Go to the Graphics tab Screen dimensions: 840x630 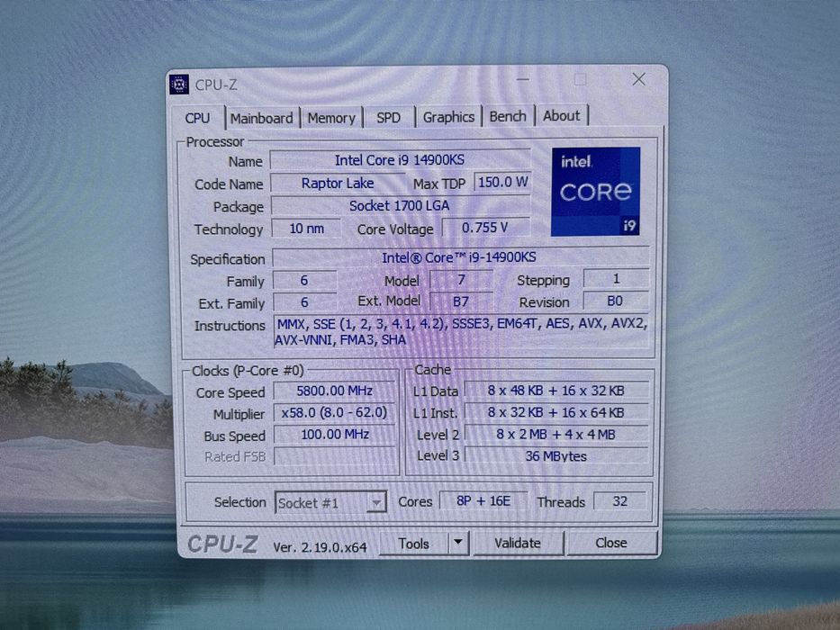(x=448, y=117)
